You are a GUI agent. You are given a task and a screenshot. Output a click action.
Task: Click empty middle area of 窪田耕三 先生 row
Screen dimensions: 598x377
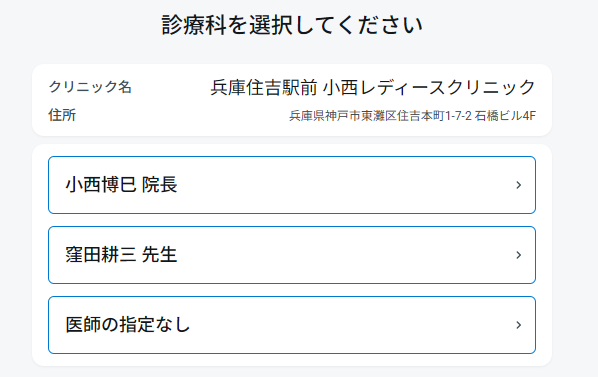(x=343, y=255)
